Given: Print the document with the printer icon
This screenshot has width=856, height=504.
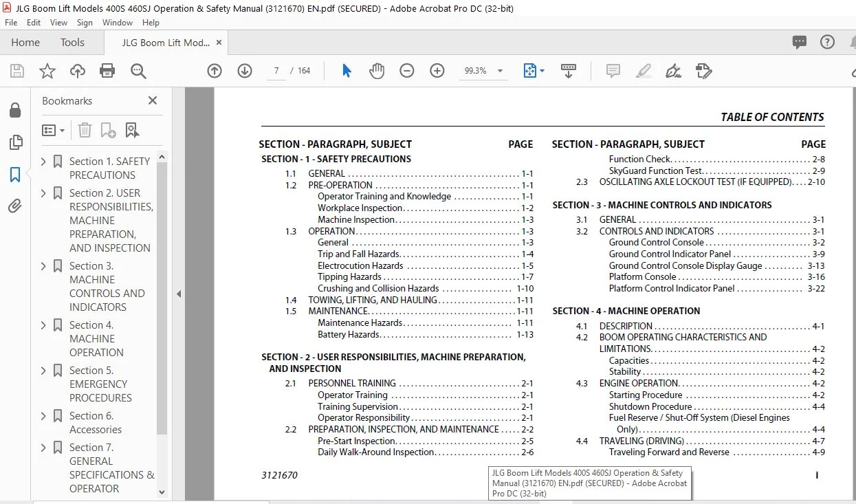Looking at the screenshot, I should 107,71.
